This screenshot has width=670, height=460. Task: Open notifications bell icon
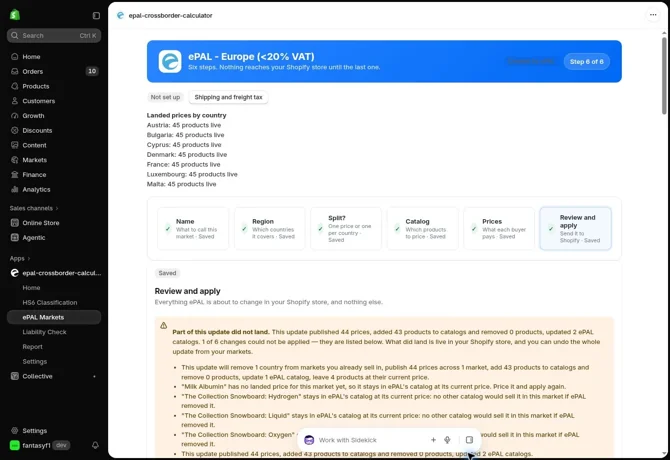tap(95, 445)
